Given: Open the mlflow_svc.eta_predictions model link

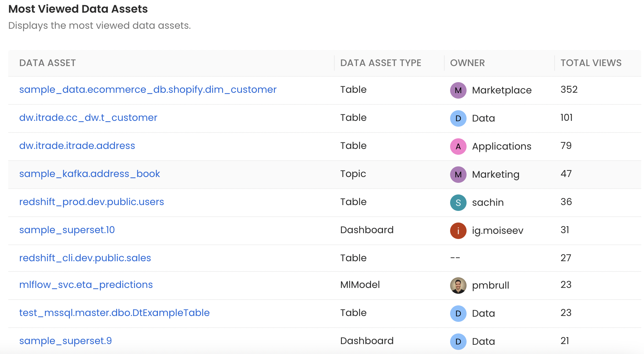Looking at the screenshot, I should 86,285.
